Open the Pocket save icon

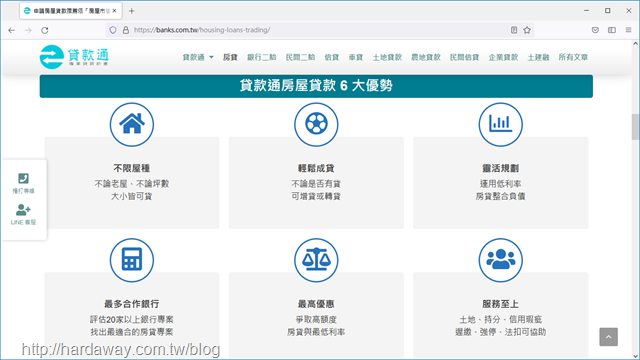tap(595, 30)
